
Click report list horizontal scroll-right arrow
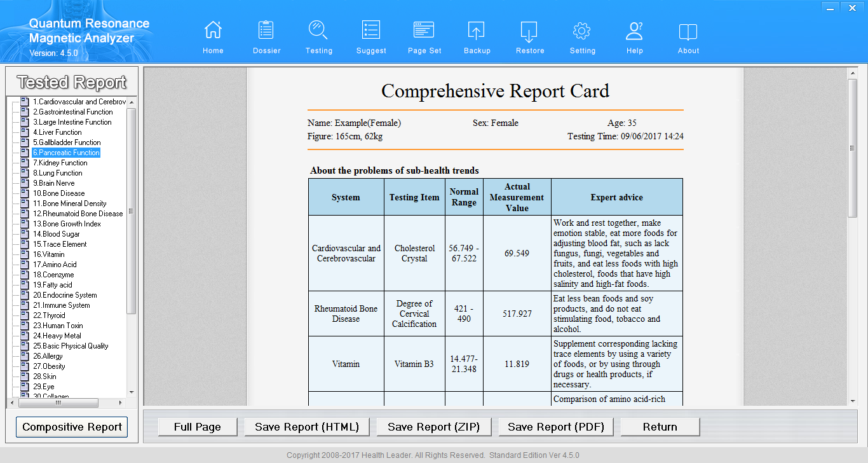[x=121, y=403]
